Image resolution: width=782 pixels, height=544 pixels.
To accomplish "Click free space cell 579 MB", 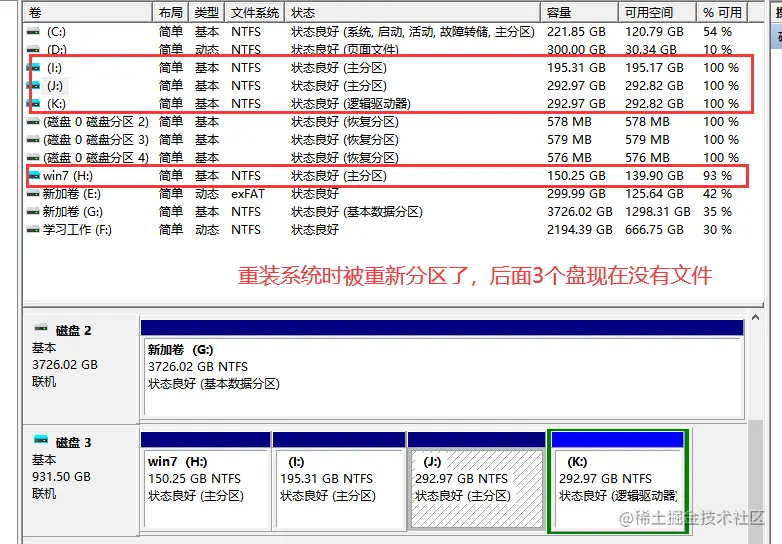I will [647, 140].
